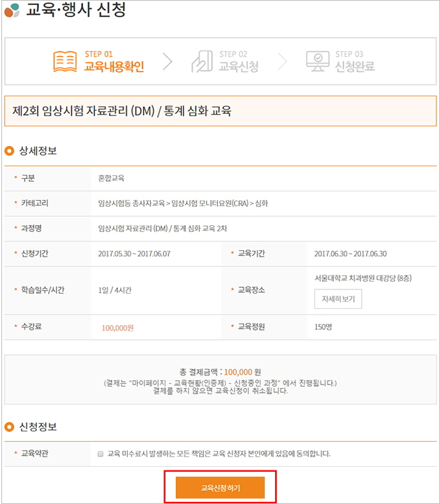
Task: Click the chevron arrow after 교육내용확인 step
Action: 168,62
